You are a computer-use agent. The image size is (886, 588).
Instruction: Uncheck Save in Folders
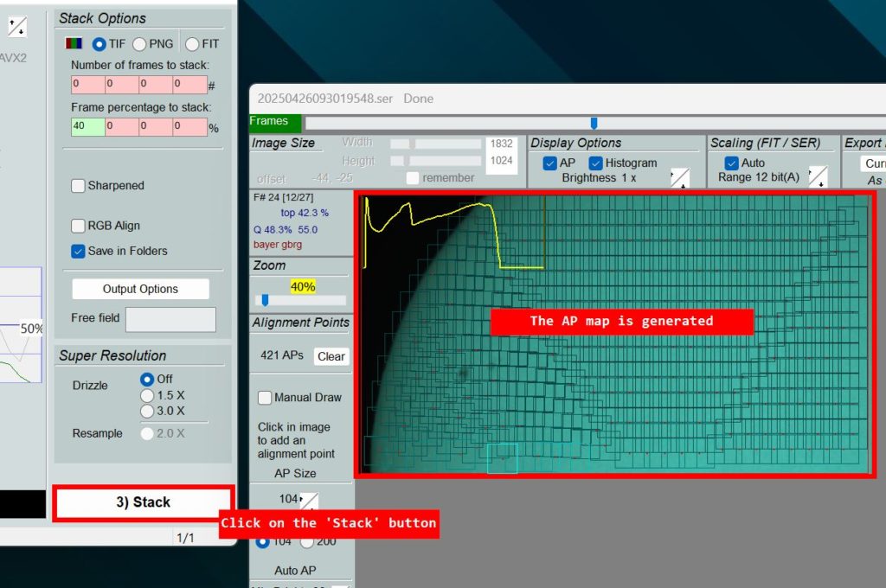point(78,252)
